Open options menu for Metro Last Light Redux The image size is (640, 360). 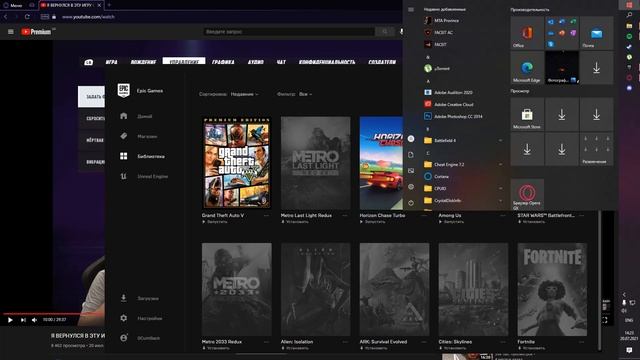345,216
